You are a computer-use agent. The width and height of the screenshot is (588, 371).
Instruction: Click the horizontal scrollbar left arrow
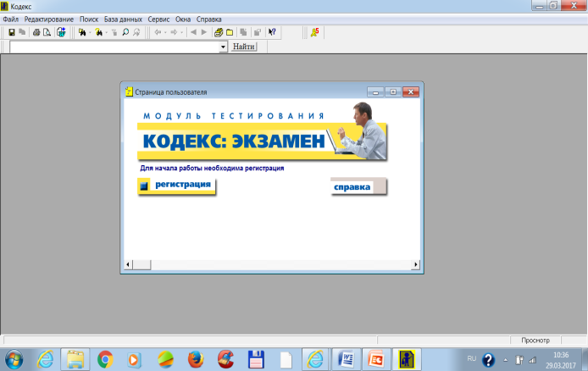129,264
